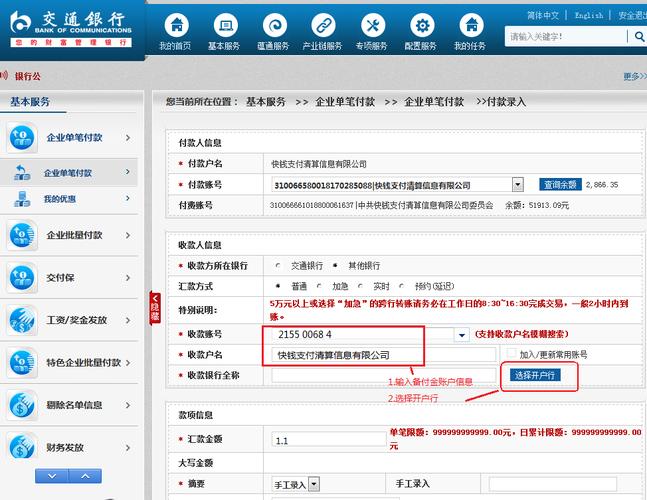Expand 交付保 chevron
The width and height of the screenshot is (647, 500).
click(128, 278)
